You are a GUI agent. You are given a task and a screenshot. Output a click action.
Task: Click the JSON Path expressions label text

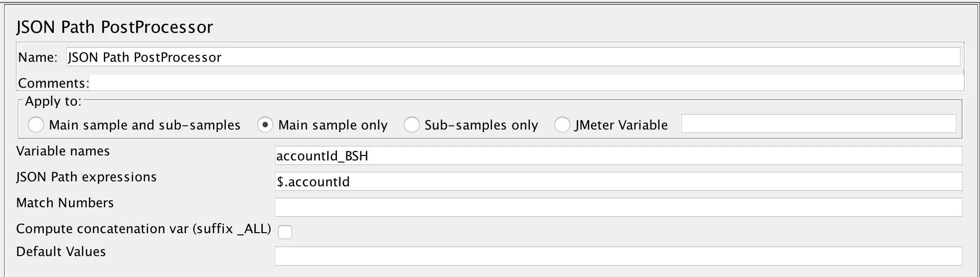pyautogui.click(x=86, y=177)
